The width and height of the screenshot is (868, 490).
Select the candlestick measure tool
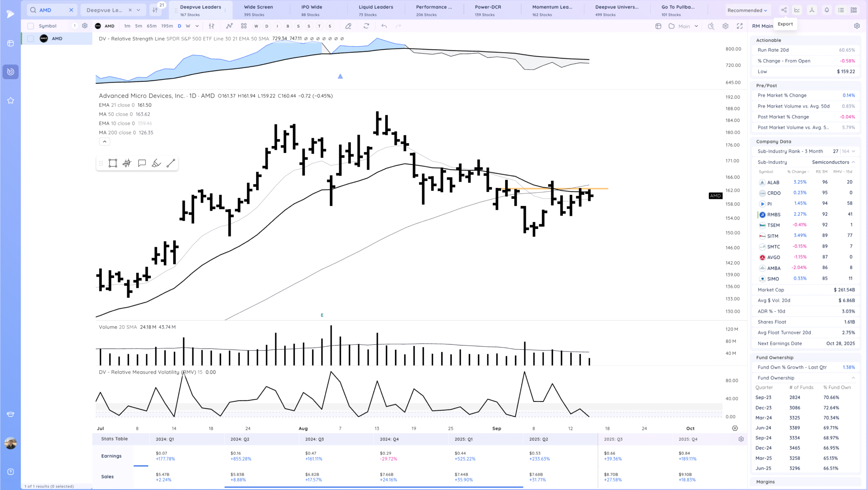pos(127,163)
